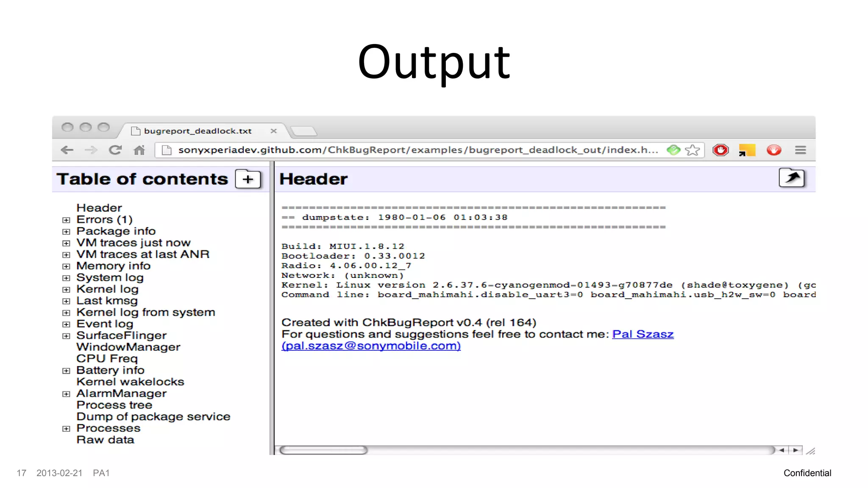Open the Process tree section
Screen dimensions: 868x488
[114, 405]
